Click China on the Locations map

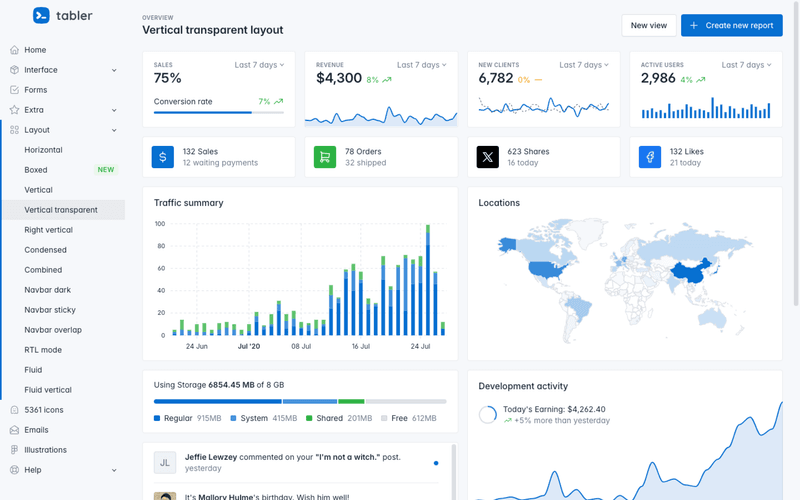pyautogui.click(x=692, y=271)
